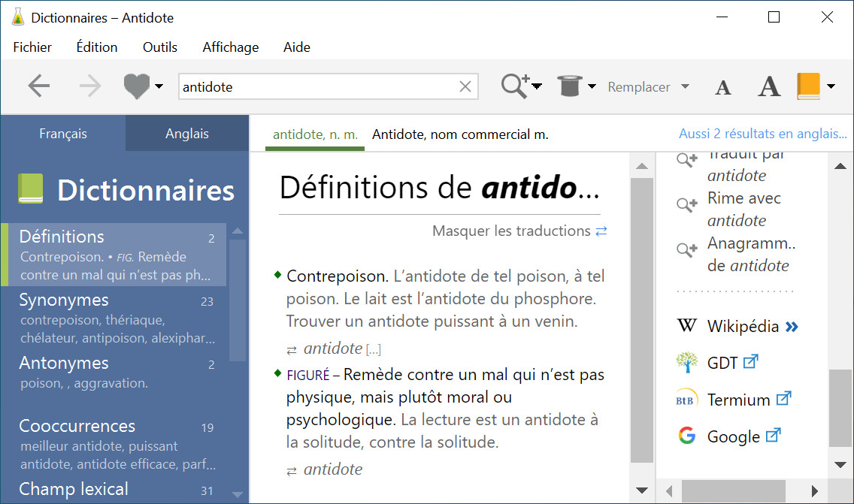
Task: Select the Cooccurrences dictionary entry
Action: pos(114,444)
